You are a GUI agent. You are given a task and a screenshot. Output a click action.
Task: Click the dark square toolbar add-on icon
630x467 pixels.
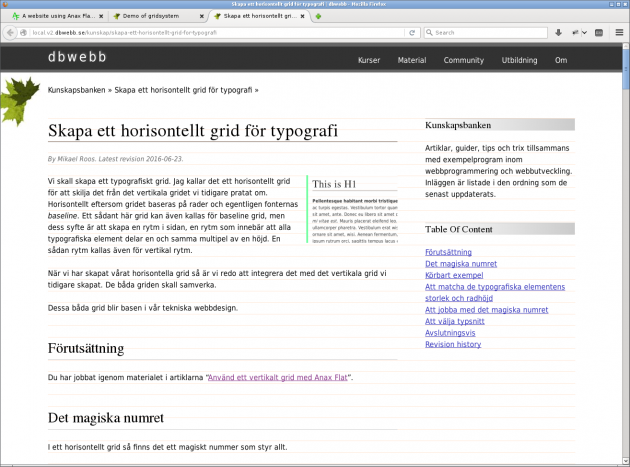tap(599, 33)
